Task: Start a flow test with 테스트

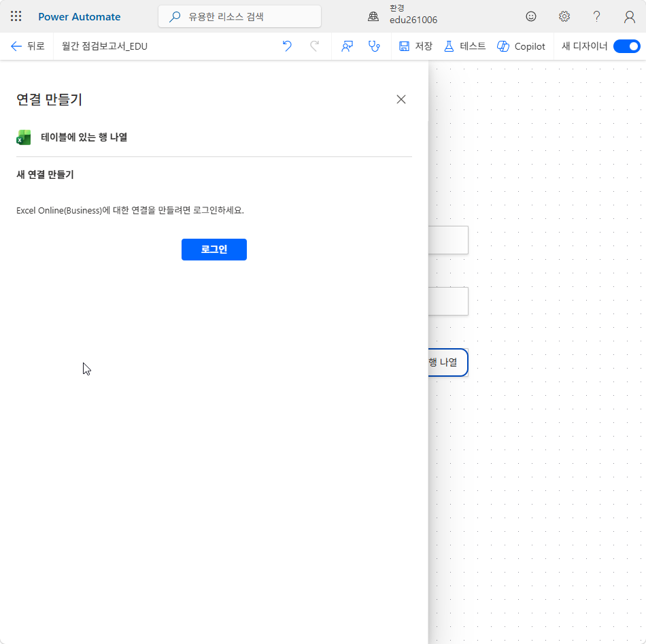Action: click(x=464, y=46)
